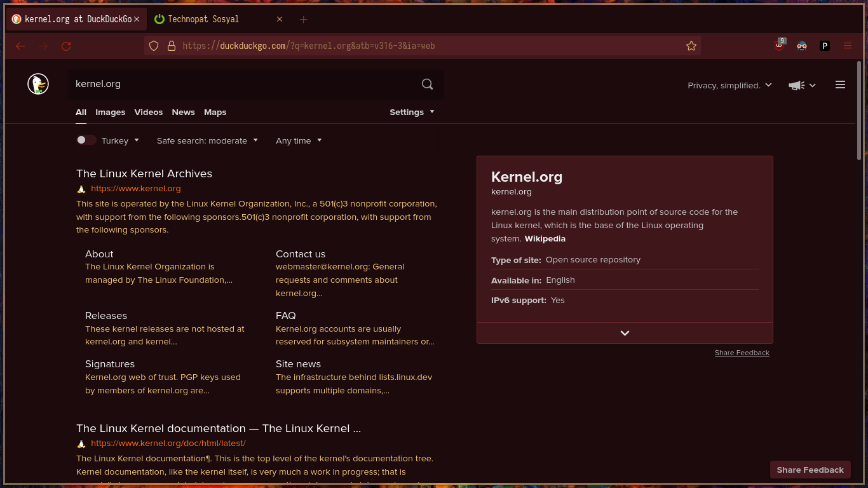Viewport: 868px width, 488px height.
Task: Open the Turkey region dropdown
Action: tap(121, 140)
